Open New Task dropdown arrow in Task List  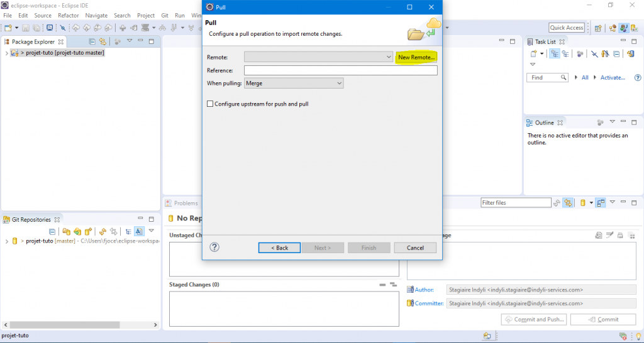pyautogui.click(x=541, y=54)
